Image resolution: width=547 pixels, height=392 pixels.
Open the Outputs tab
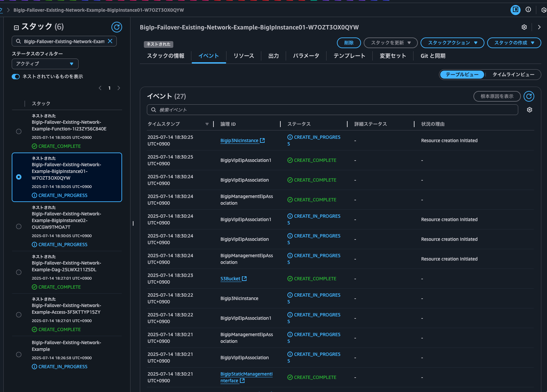pos(274,56)
